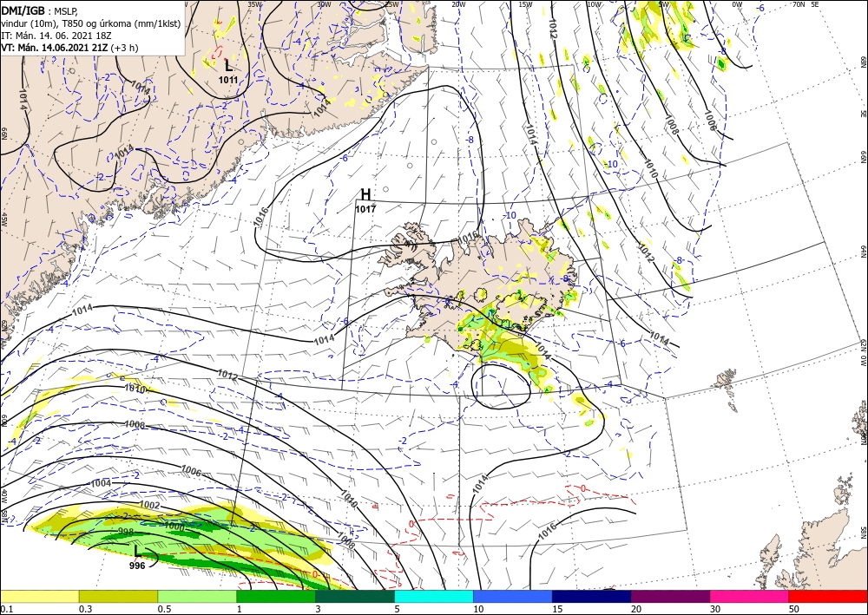Click the 1011 pressure value over Greenland

point(228,80)
